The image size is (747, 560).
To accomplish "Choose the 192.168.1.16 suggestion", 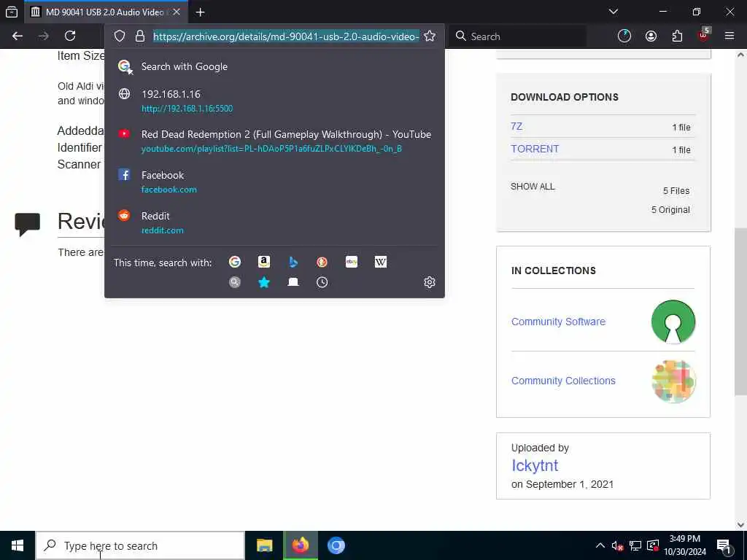I will click(274, 101).
